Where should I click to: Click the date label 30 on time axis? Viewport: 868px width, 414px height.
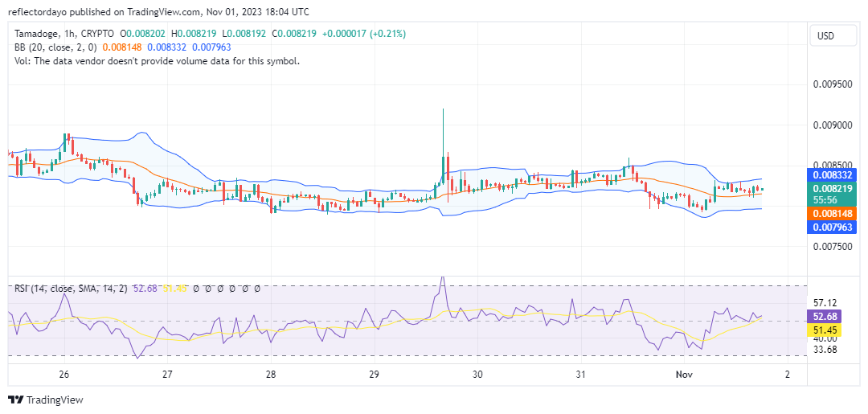coord(477,374)
